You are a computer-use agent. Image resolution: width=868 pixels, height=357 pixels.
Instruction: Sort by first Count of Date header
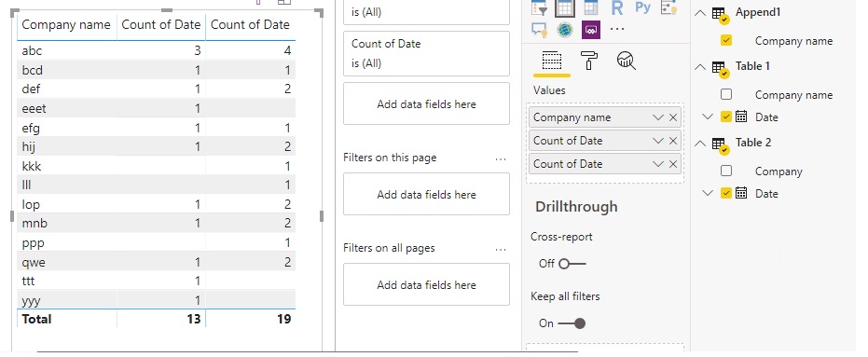pos(161,25)
